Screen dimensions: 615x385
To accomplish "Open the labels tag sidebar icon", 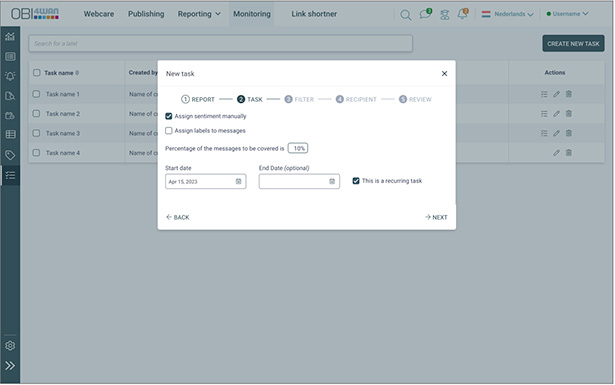I will pos(10,155).
